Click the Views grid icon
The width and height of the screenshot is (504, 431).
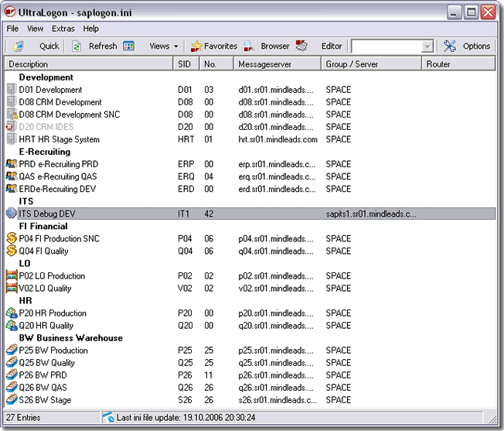tap(128, 46)
